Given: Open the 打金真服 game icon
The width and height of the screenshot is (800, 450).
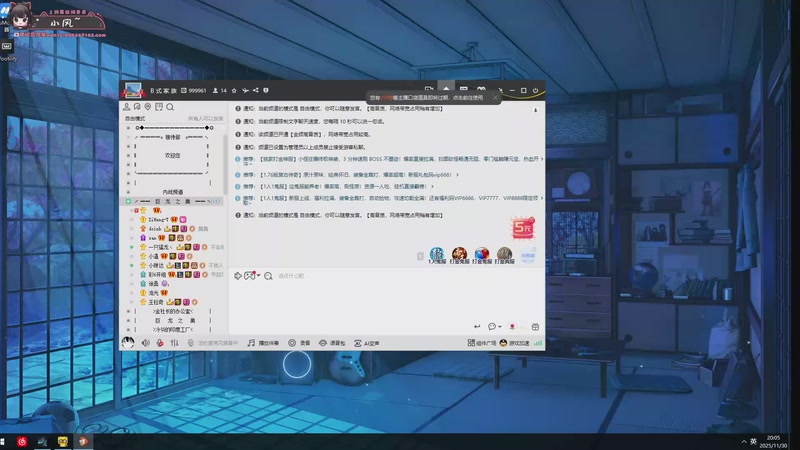Looking at the screenshot, I should [504, 255].
